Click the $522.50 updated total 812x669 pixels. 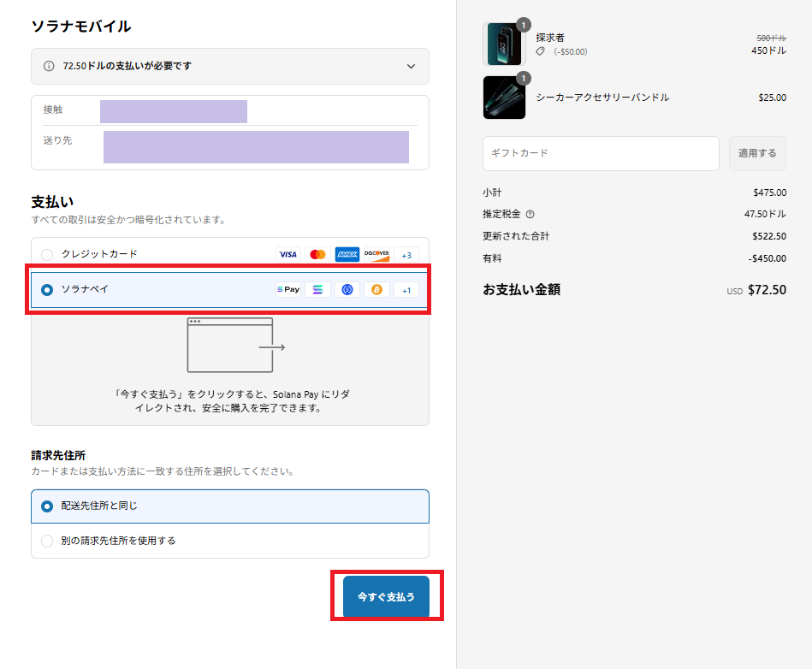tap(769, 236)
